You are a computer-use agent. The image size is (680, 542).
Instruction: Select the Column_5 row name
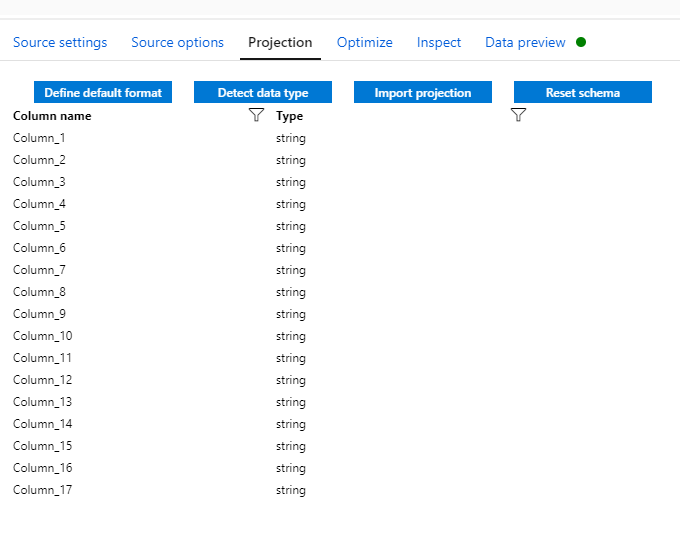[x=39, y=226]
